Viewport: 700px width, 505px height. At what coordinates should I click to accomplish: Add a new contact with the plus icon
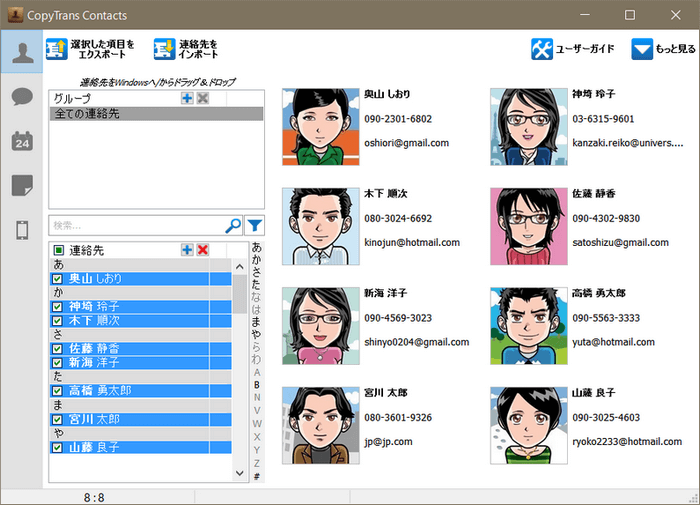pos(187,250)
